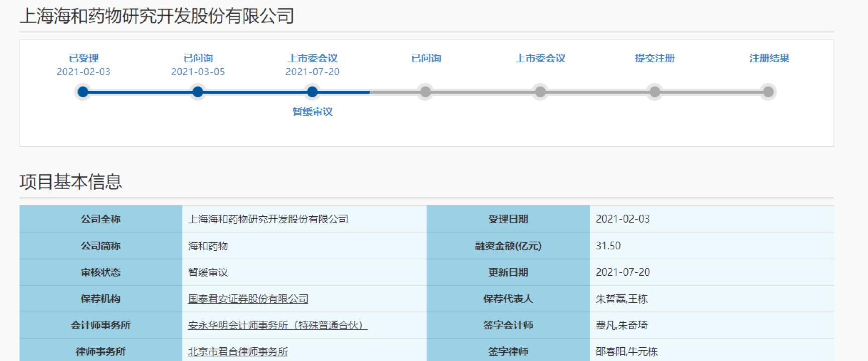Click the gray dot under the undated 已问询 stage
The image size is (868, 361).
point(426,92)
